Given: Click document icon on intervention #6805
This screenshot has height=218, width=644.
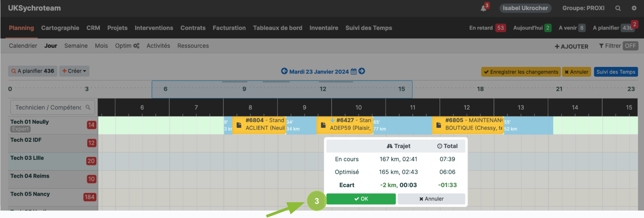Looking at the screenshot, I should point(439,125).
